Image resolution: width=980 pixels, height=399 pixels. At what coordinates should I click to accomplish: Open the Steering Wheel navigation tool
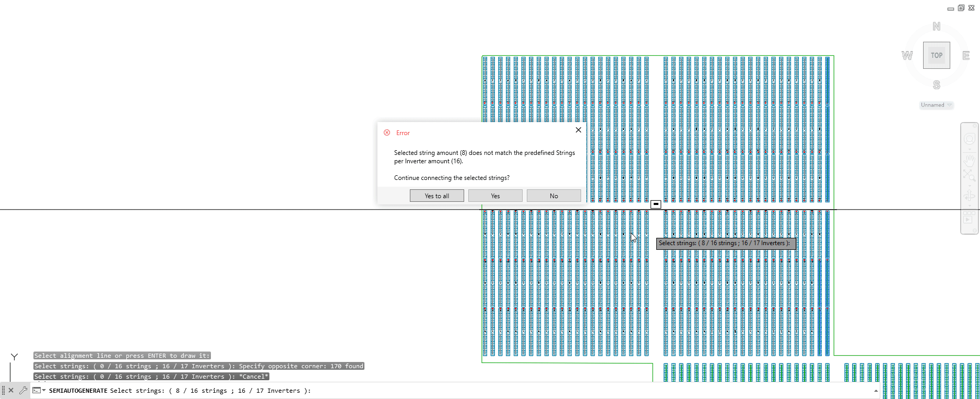[x=970, y=139]
